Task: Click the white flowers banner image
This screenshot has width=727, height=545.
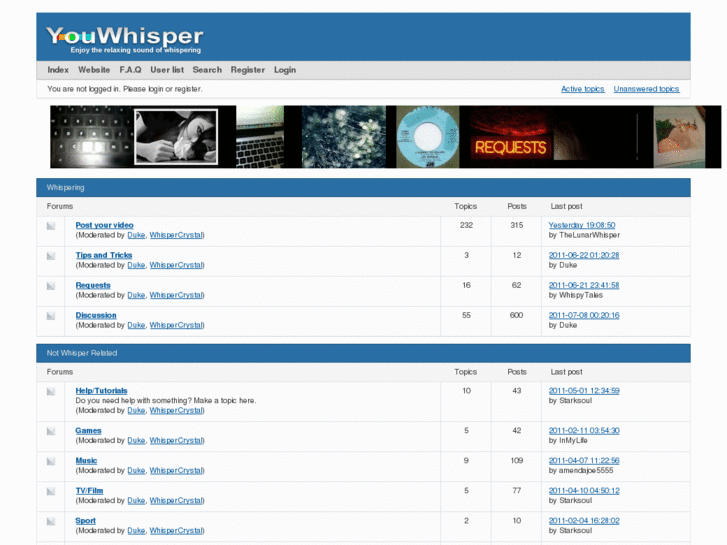Action: tap(344, 137)
